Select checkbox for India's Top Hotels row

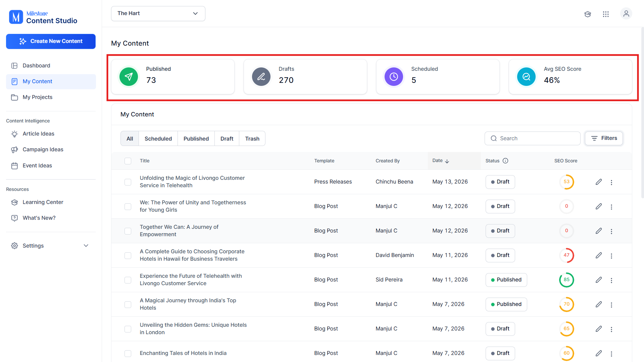click(x=128, y=305)
